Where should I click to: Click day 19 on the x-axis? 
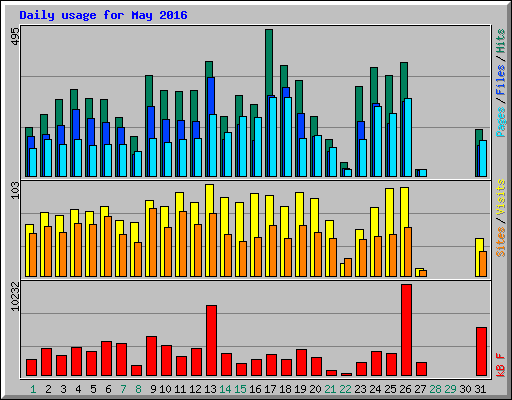pyautogui.click(x=300, y=389)
